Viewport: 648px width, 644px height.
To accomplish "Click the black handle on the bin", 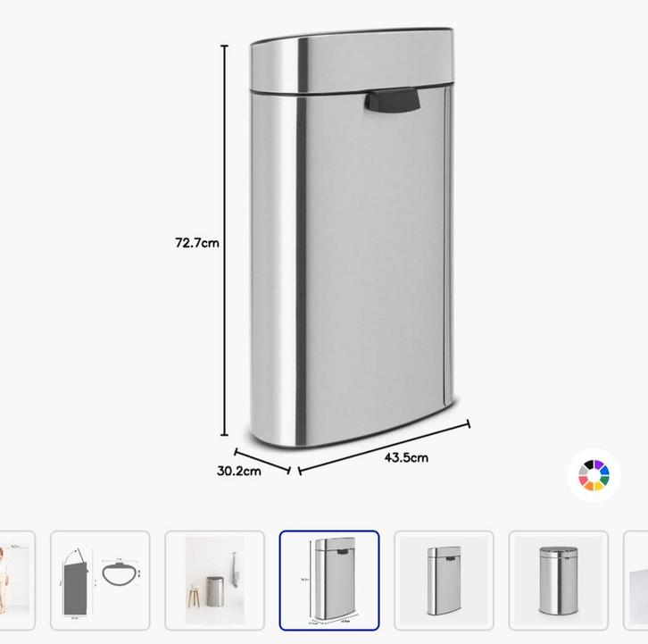I will pos(392,101).
